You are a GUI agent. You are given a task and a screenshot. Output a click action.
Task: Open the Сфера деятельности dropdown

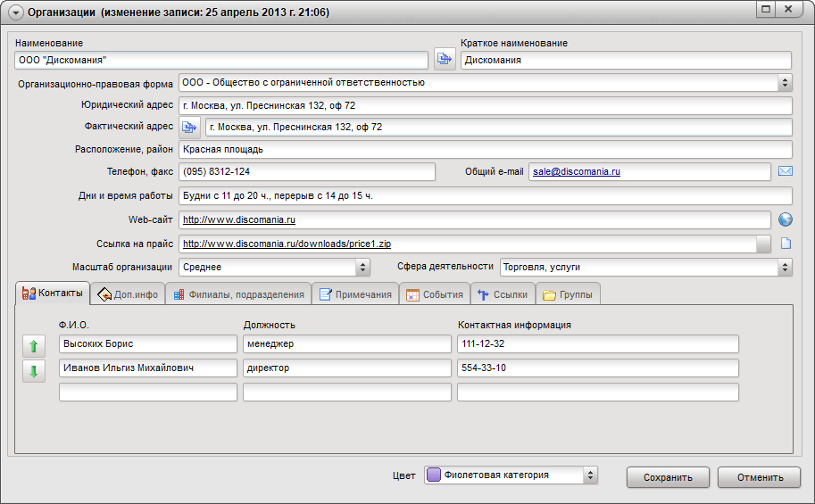(785, 267)
